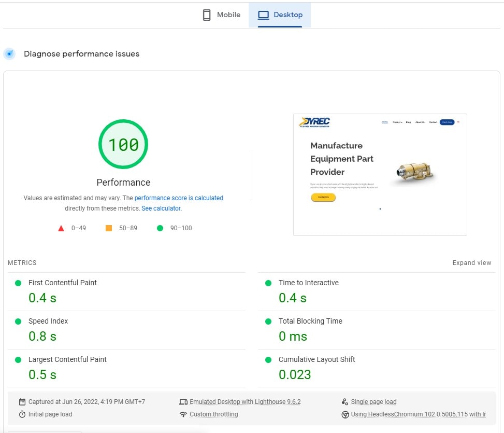Click the green circle 90–100 legend icon

click(160, 228)
